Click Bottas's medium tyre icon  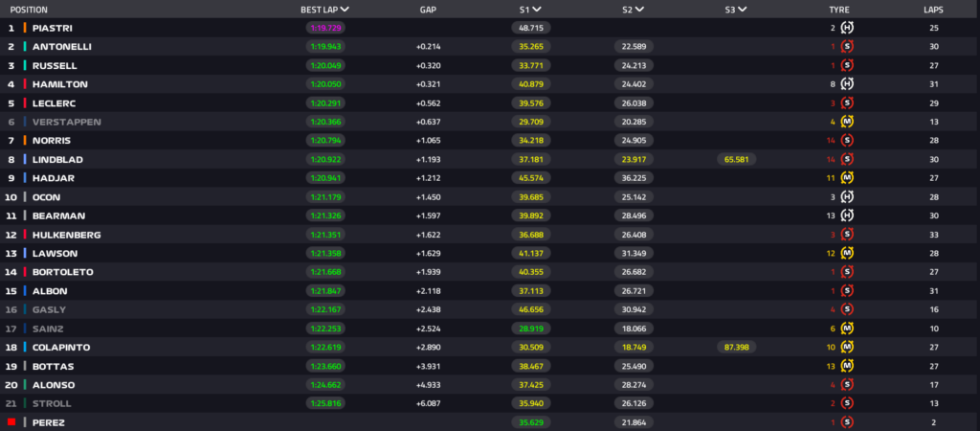[847, 366]
